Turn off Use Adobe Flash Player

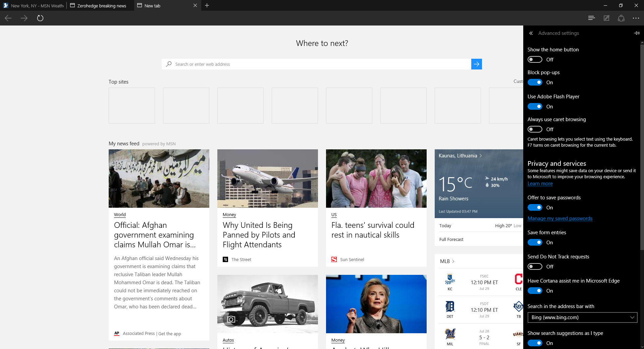[535, 106]
